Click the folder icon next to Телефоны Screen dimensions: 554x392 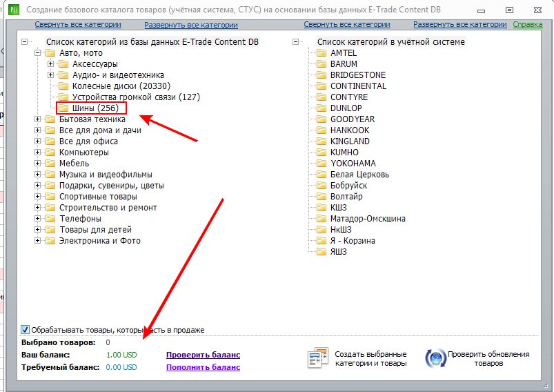click(50, 219)
